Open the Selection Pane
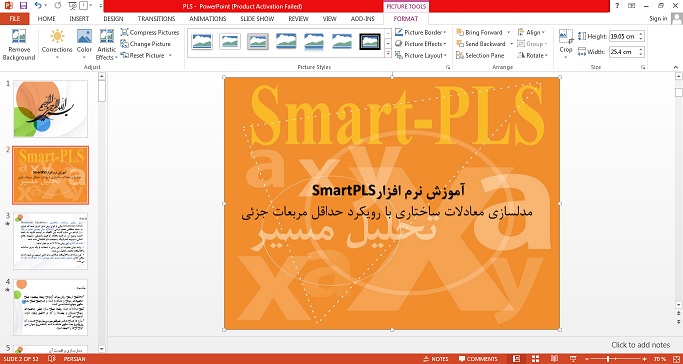Viewport: 683px width, 364px height. pyautogui.click(x=480, y=55)
